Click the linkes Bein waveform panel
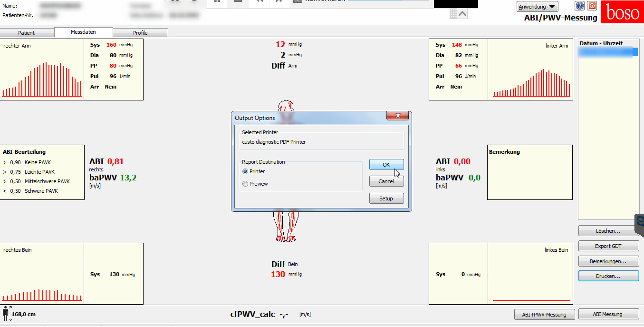This screenshot has width=644, height=327. coord(530,274)
